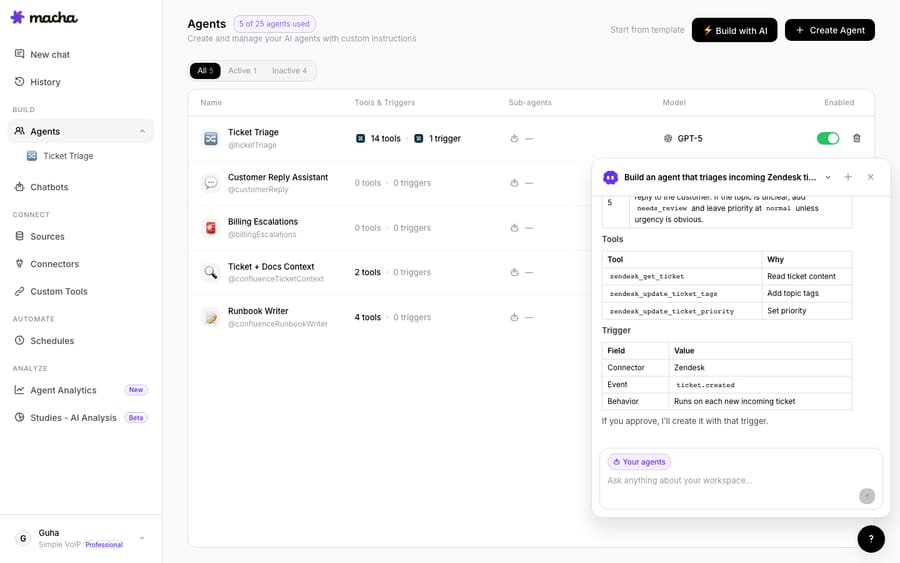
Task: Go to Sources page
Action: click(47, 236)
